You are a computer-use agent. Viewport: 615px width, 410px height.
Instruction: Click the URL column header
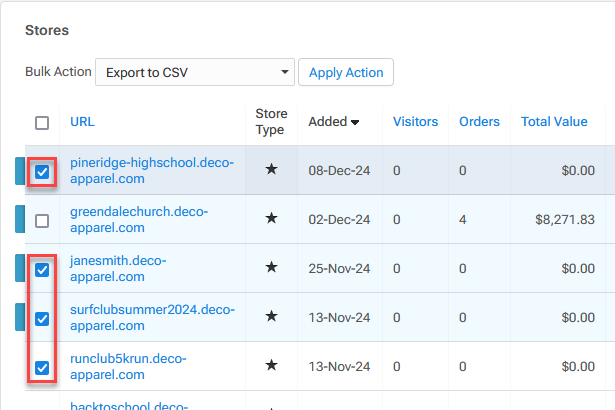coord(82,122)
